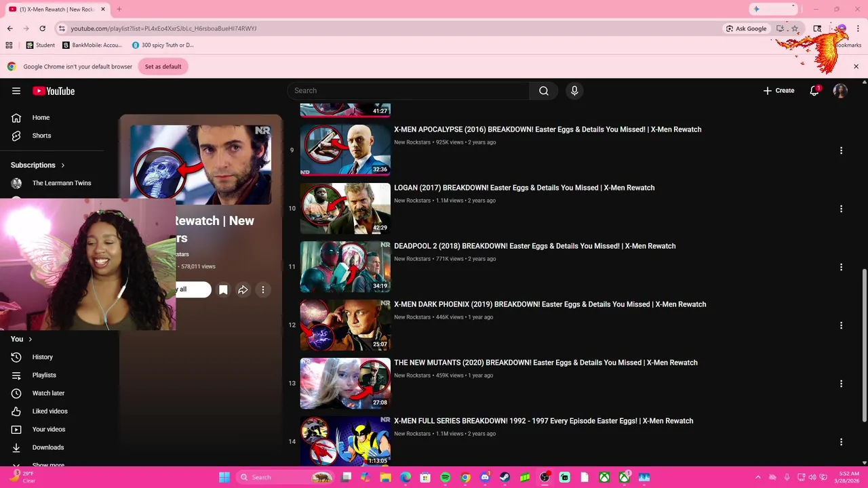Open action menu for DEADPOOL 2 video
868x488 pixels.
[x=841, y=267]
